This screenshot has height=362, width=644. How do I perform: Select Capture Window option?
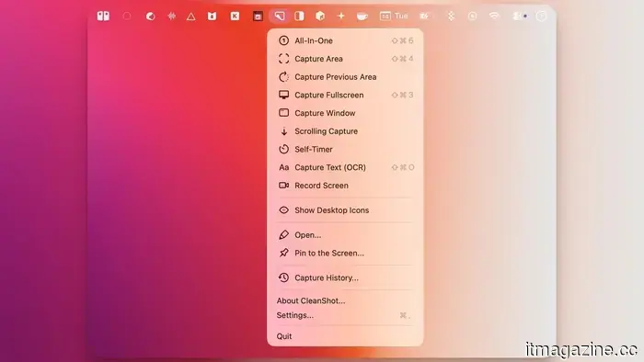coord(345,113)
